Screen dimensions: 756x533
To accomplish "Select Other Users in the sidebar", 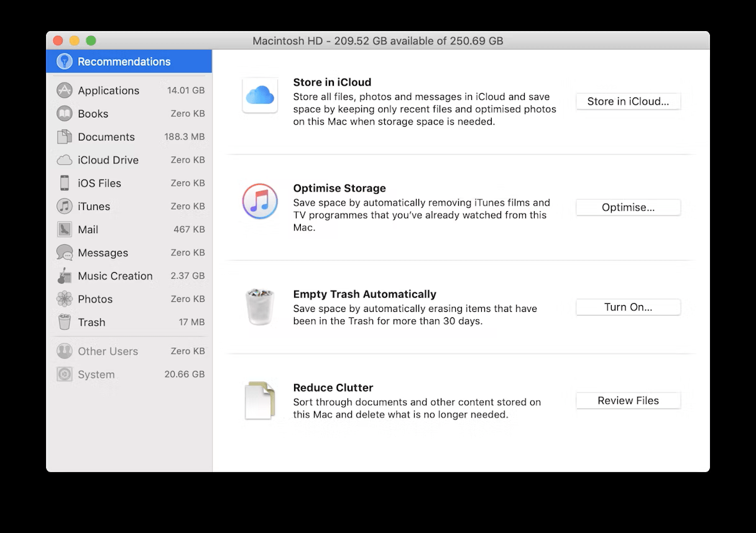I will (108, 351).
